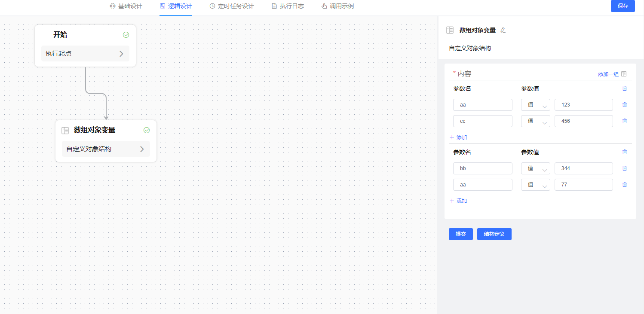This screenshot has height=314, width=644.
Task: Click inside the cc parameter name field
Action: pyautogui.click(x=482, y=121)
